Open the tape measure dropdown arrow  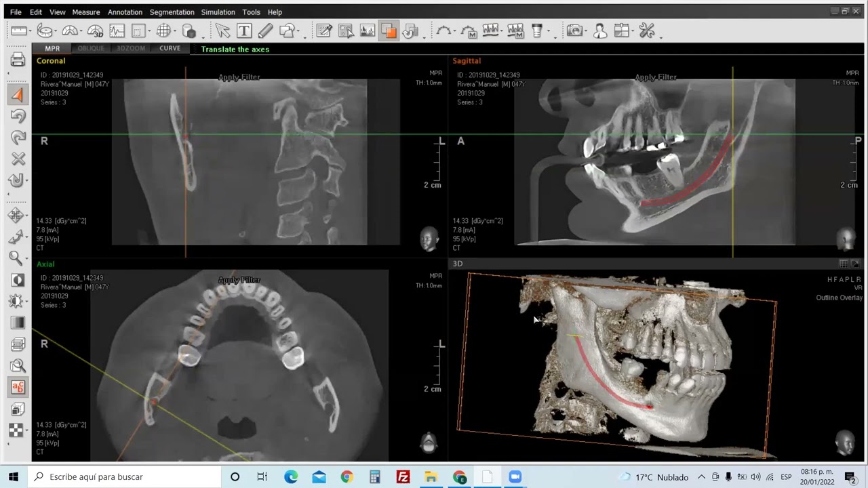pyautogui.click(x=57, y=32)
